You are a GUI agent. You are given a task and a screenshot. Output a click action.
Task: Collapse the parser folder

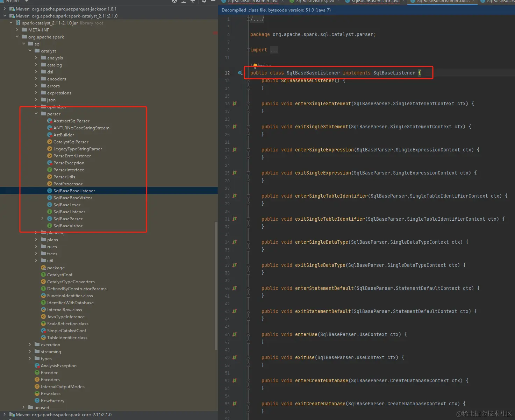(x=36, y=114)
